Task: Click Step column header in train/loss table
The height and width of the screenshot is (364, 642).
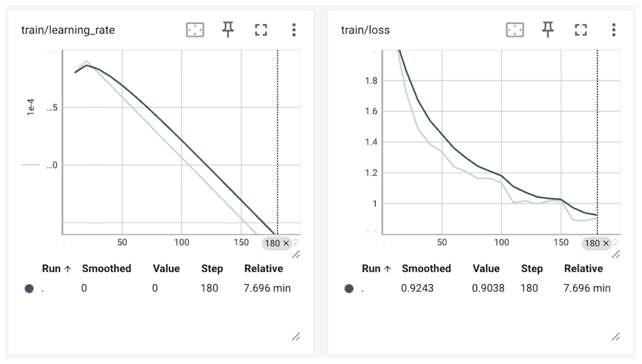Action: tap(532, 269)
